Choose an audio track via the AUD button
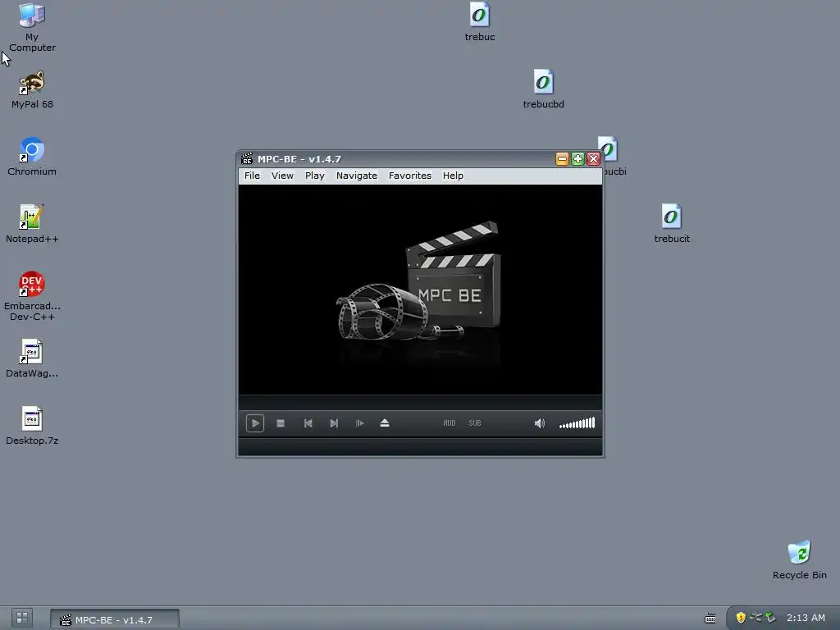The height and width of the screenshot is (630, 840). [x=450, y=423]
